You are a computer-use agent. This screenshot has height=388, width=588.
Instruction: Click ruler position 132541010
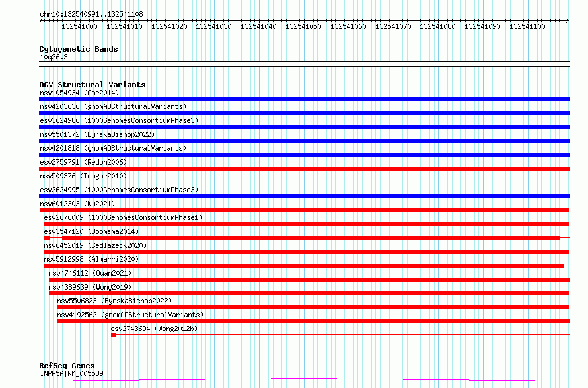tap(124, 26)
